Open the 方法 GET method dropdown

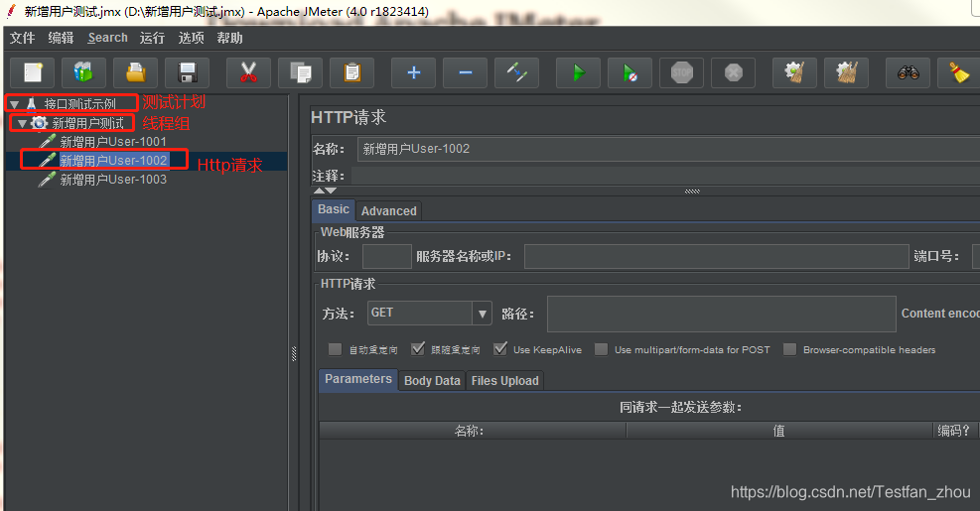point(482,314)
